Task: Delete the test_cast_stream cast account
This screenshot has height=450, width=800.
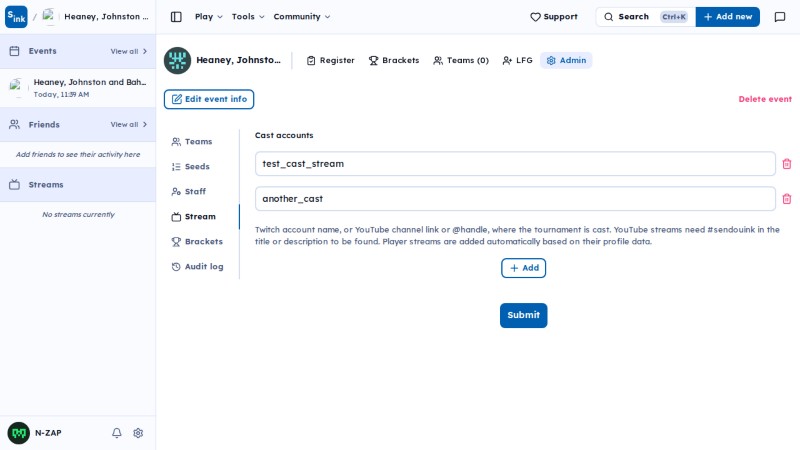Action: pos(787,164)
